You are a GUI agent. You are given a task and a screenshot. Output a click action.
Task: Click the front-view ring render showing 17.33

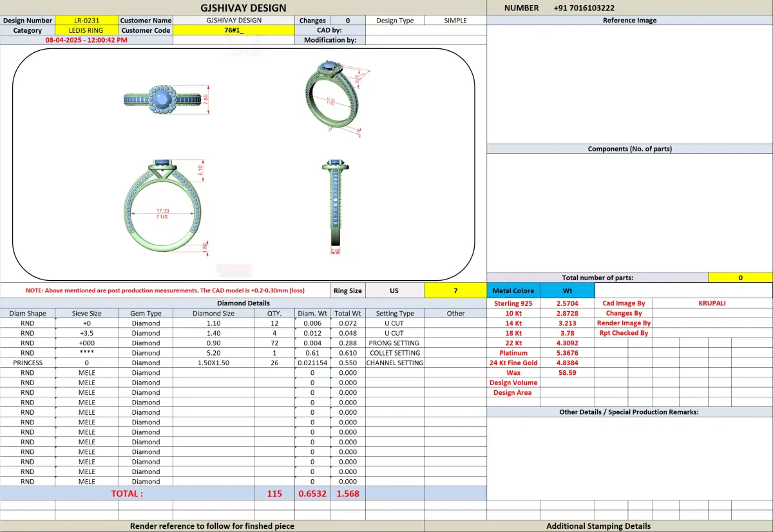pos(166,207)
